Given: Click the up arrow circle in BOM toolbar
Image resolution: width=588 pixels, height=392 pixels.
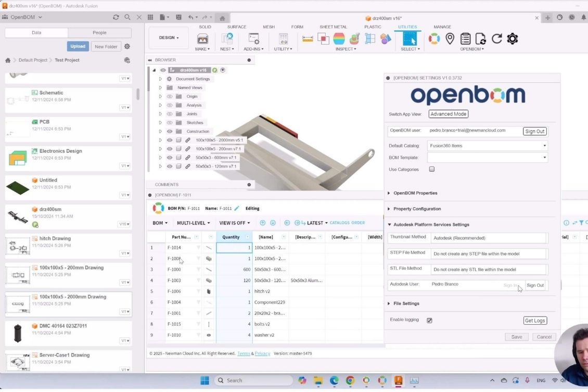Looking at the screenshot, I should tap(262, 223).
